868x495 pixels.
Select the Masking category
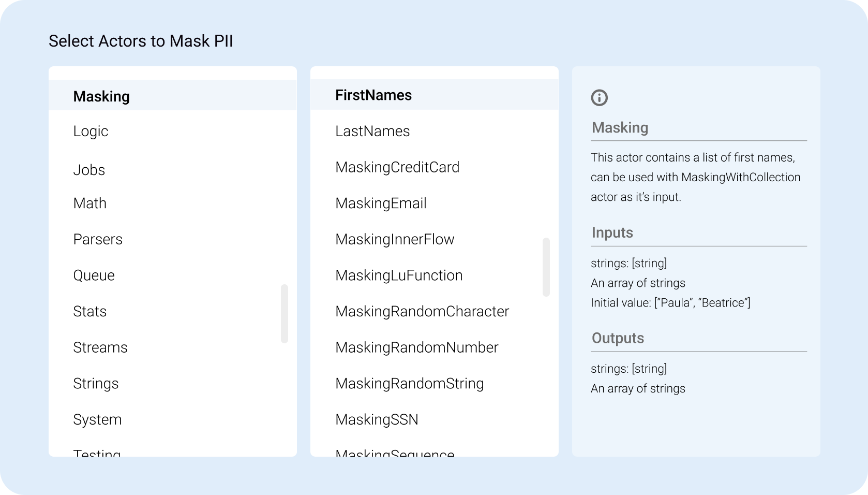tap(101, 96)
